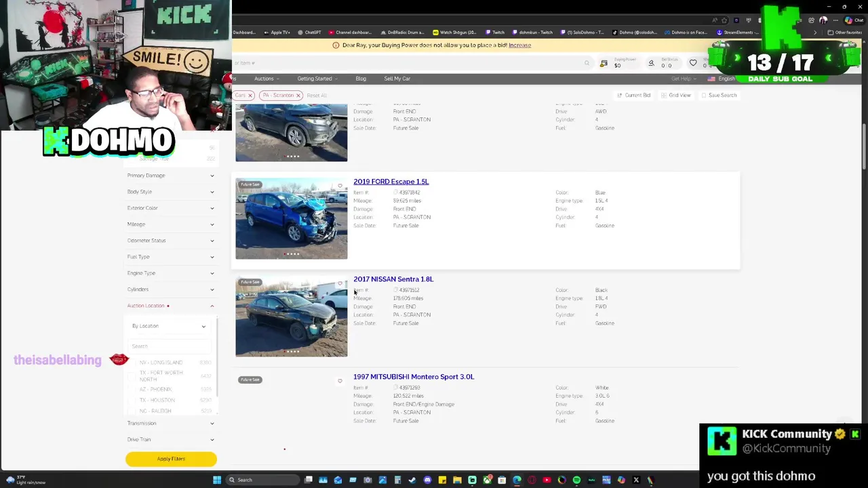This screenshot has height=488, width=868.
Task: Favorite the 2017 Nissan Sentra listing heart
Action: 340,283
